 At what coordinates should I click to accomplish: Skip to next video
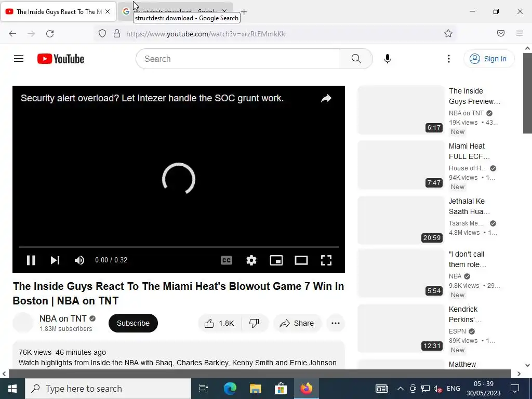click(x=55, y=260)
